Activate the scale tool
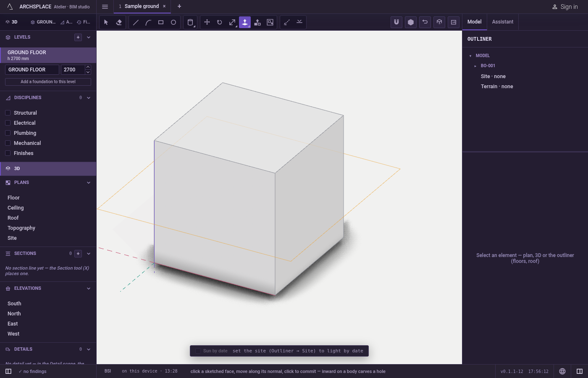 tap(232, 22)
